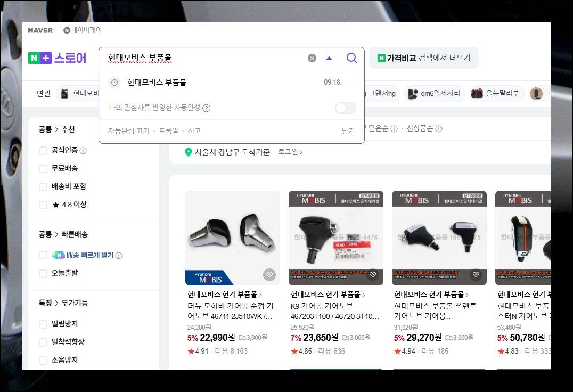Viewport: 573px width, 392px height.
Task: Open store link above 더뉴 모하비 product
Action: click(224, 295)
